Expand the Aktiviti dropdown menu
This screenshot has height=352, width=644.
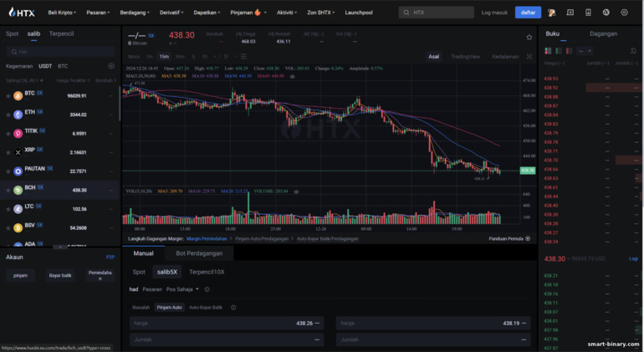tap(287, 13)
